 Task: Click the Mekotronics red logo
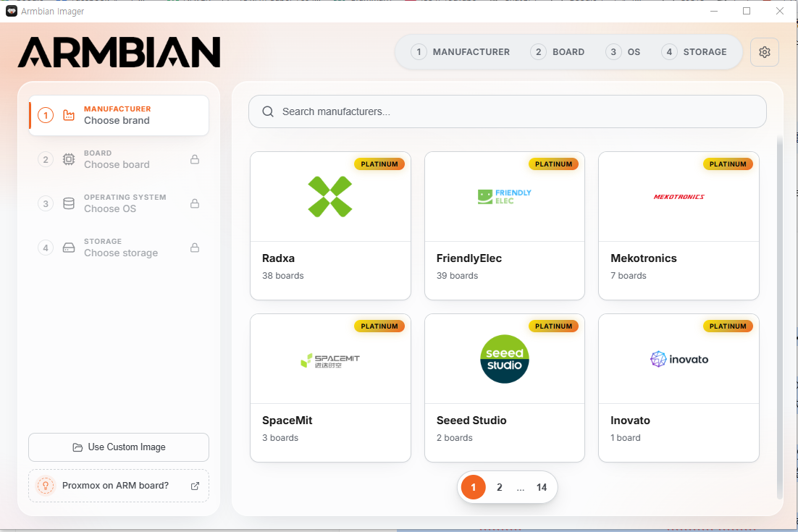[679, 197]
